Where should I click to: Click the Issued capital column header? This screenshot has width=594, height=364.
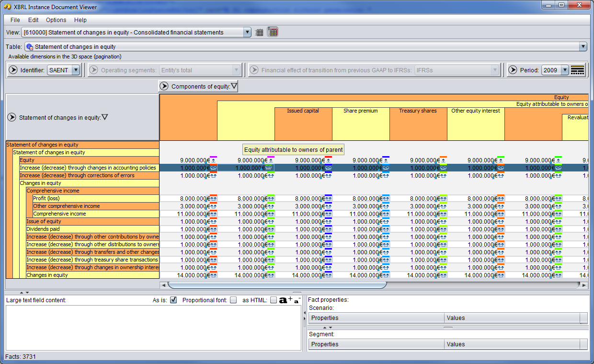(303, 124)
